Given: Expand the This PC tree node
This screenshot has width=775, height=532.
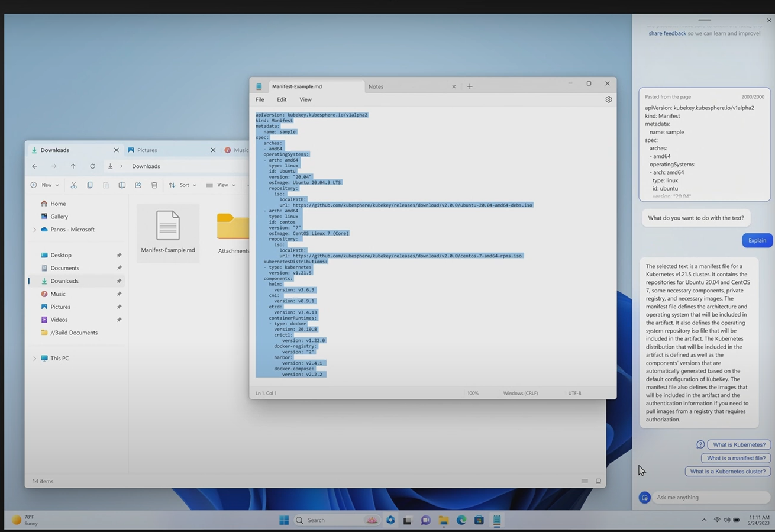Looking at the screenshot, I should 34,359.
